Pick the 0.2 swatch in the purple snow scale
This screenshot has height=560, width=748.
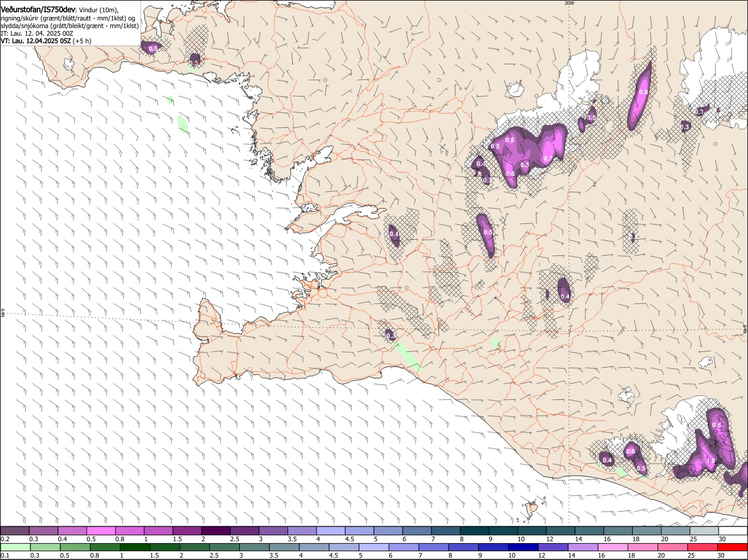15,531
